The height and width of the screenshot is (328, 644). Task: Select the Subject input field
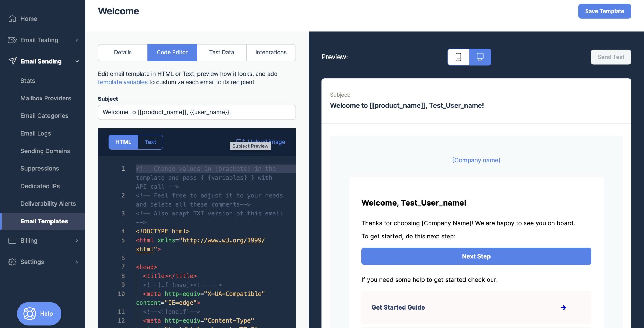[197, 112]
